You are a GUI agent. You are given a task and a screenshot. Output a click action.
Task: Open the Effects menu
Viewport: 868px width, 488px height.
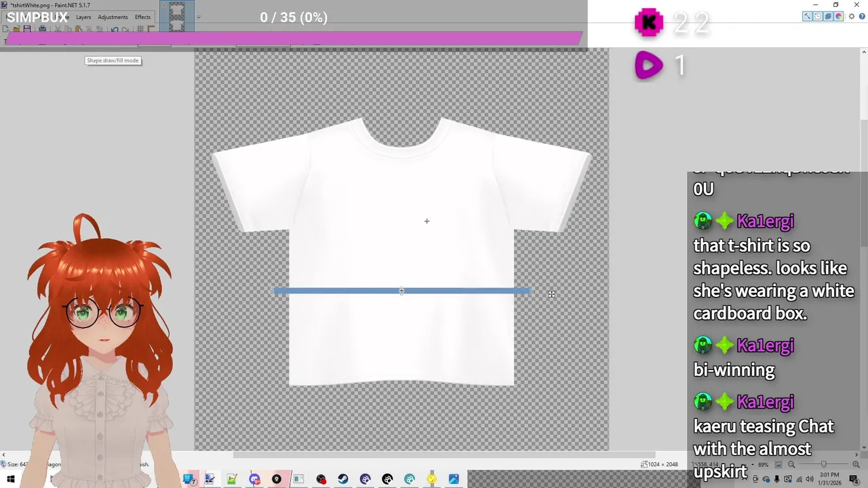142,17
